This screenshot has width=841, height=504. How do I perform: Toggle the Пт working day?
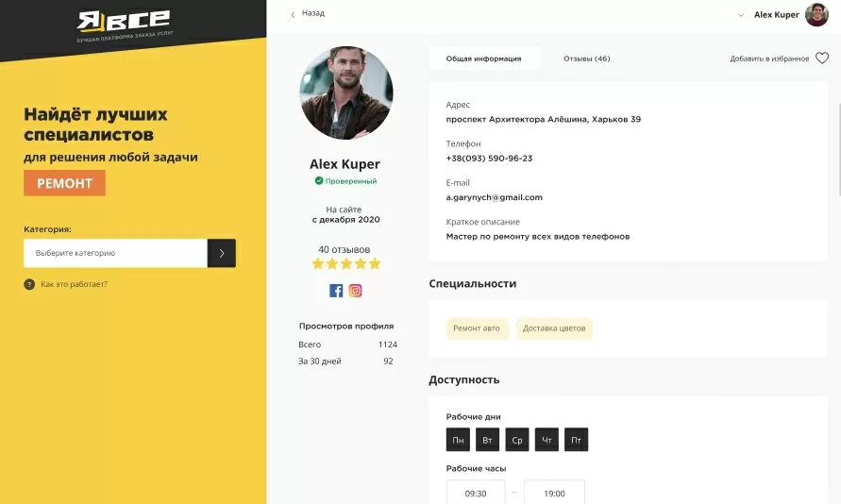(576, 440)
